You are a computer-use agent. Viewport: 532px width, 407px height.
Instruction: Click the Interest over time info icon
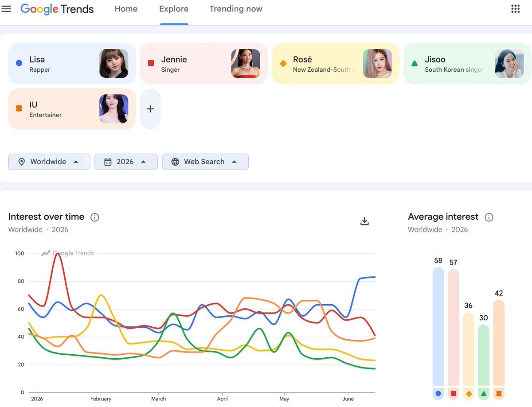[94, 217]
